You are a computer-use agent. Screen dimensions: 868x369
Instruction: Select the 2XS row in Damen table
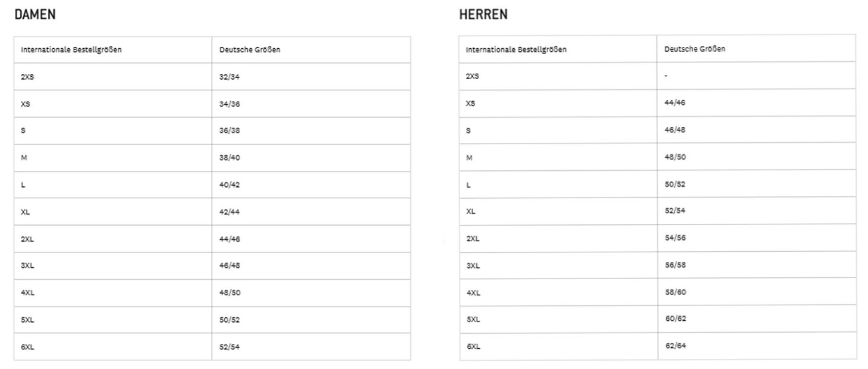point(212,77)
